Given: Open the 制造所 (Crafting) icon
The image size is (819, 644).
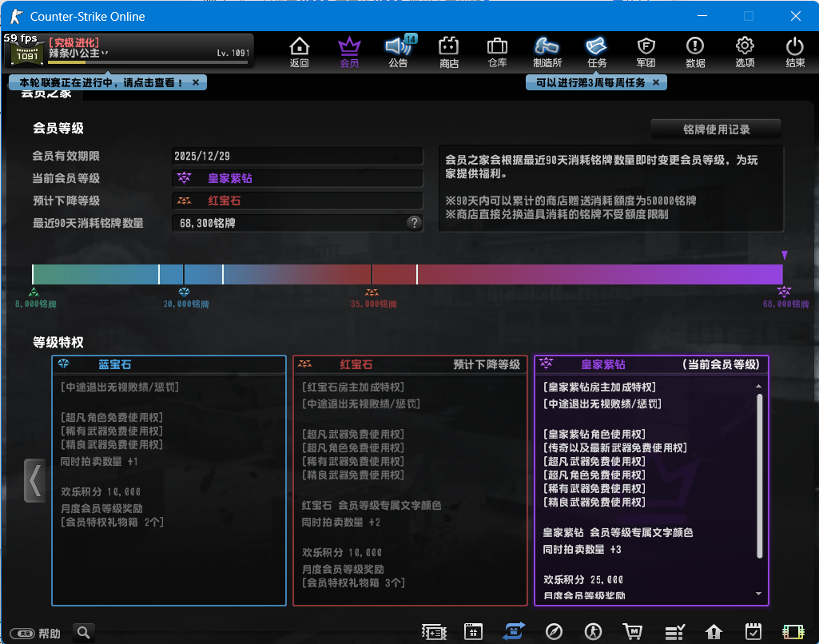Looking at the screenshot, I should click(x=547, y=52).
